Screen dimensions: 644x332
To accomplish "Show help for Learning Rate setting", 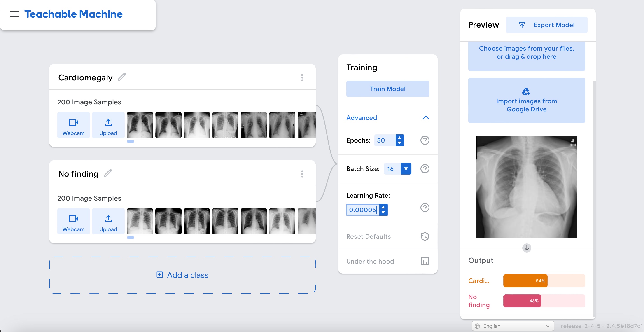I will (x=425, y=208).
